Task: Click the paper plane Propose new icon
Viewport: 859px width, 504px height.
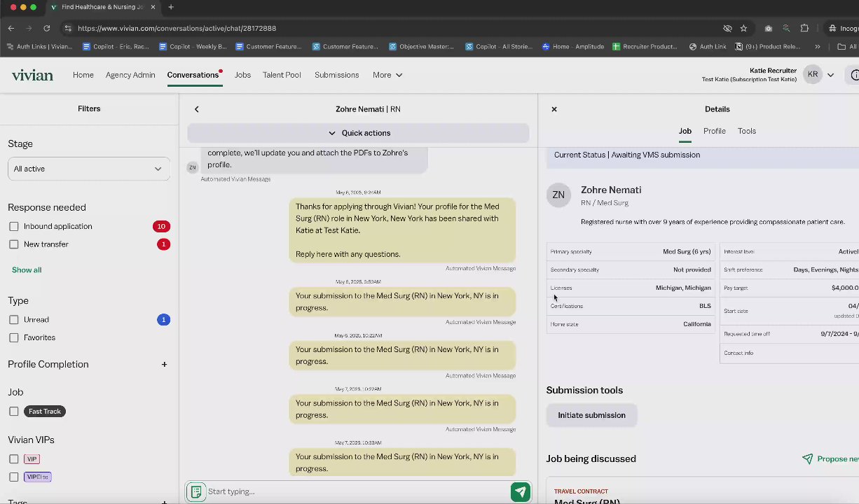Action: click(808, 459)
